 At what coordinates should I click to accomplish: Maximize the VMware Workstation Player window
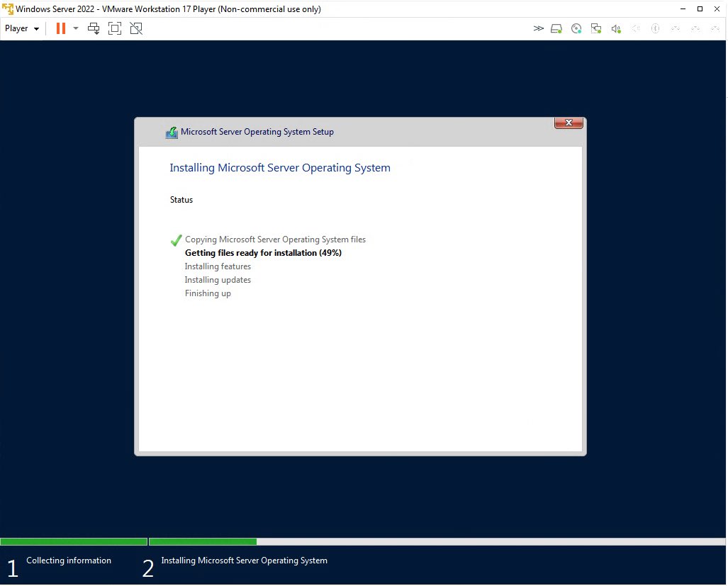pyautogui.click(x=700, y=9)
